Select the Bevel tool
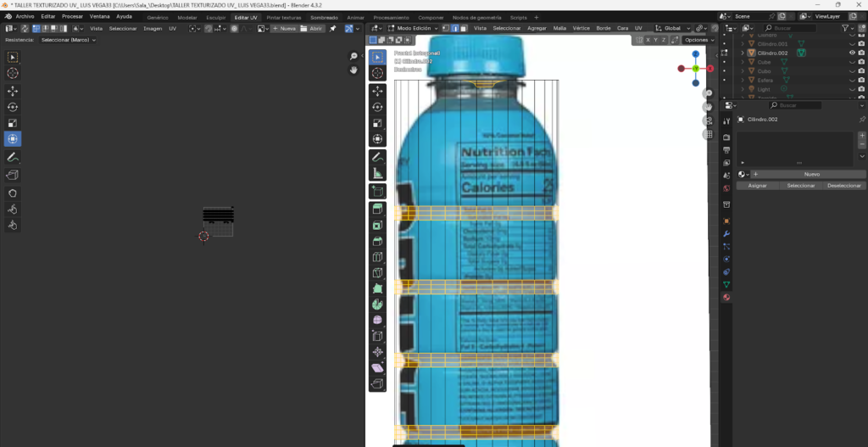 pos(377,242)
